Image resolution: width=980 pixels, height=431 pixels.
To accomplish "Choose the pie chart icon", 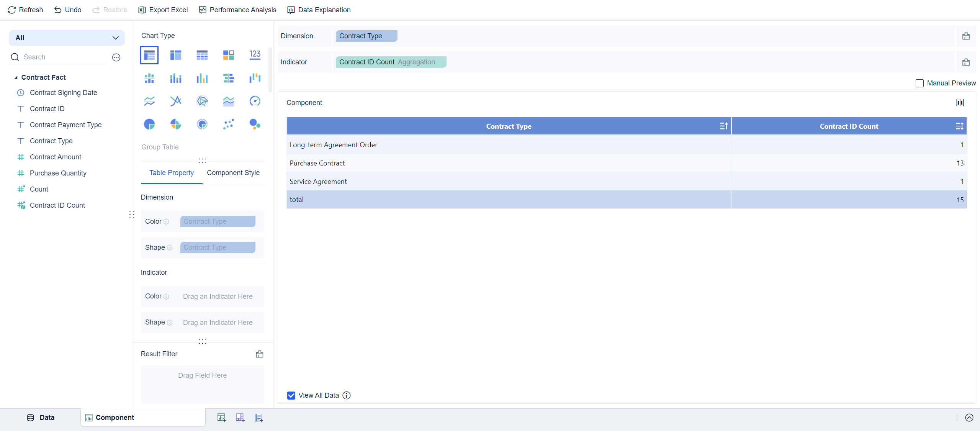I will (149, 124).
